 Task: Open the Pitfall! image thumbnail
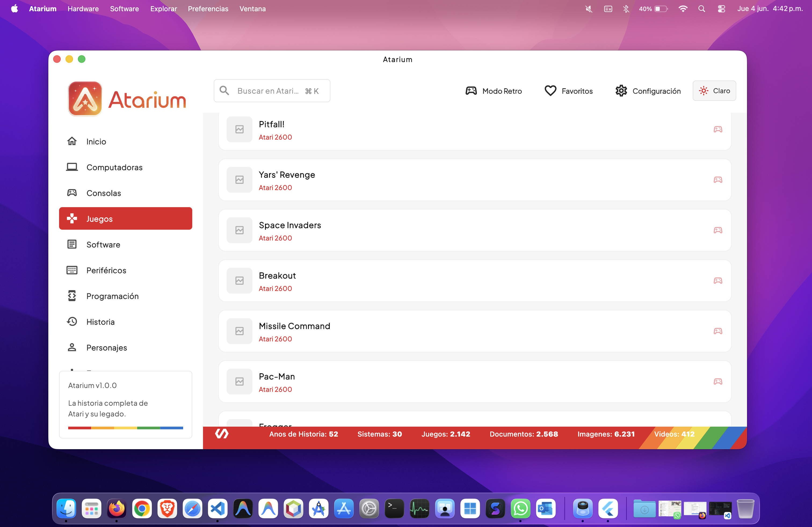[240, 129]
